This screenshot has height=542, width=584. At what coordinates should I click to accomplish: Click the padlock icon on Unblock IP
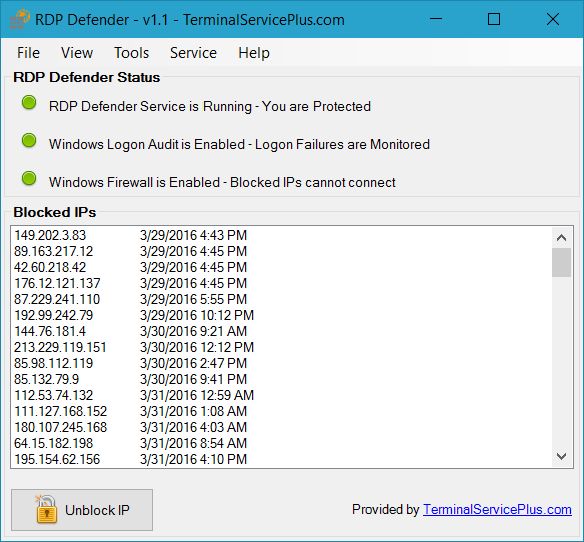tap(45, 510)
